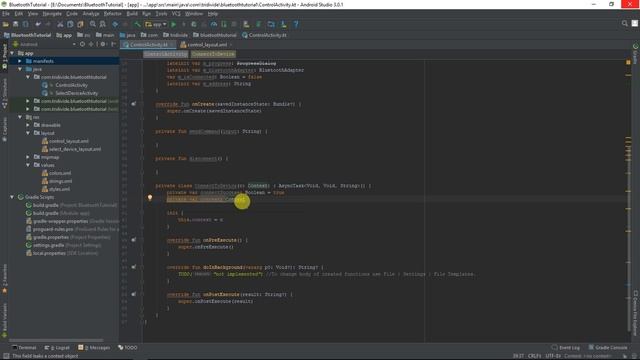Collapse the values folder arrow

pyautogui.click(x=28, y=165)
